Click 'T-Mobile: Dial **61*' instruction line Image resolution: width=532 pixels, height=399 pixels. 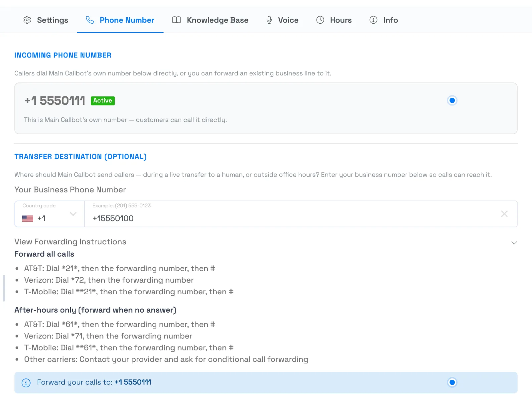pyautogui.click(x=129, y=347)
